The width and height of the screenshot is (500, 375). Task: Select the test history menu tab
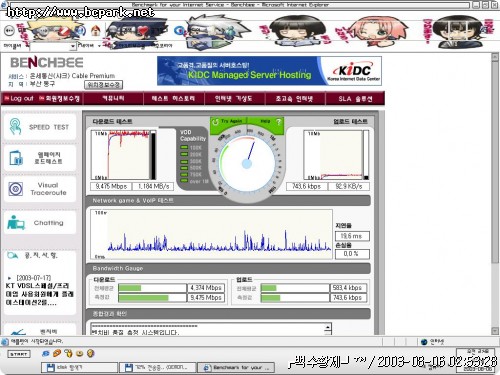click(173, 99)
